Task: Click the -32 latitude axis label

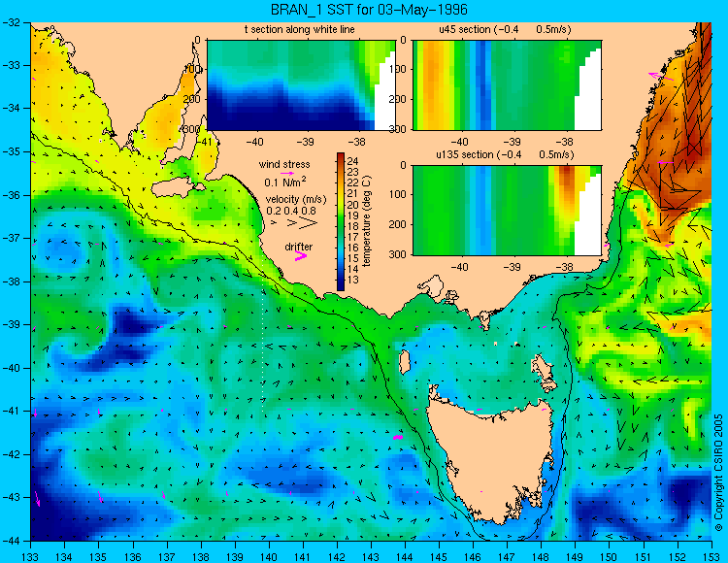Action: (x=11, y=22)
